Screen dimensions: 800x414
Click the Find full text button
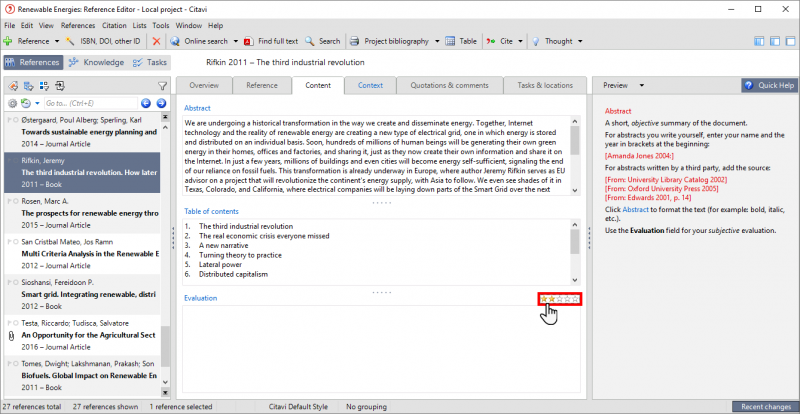[271, 41]
